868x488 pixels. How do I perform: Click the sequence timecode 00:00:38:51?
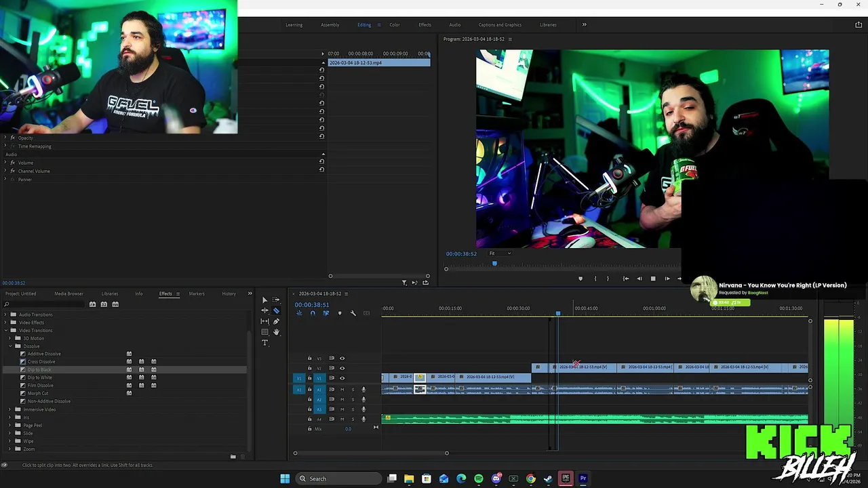pos(311,305)
